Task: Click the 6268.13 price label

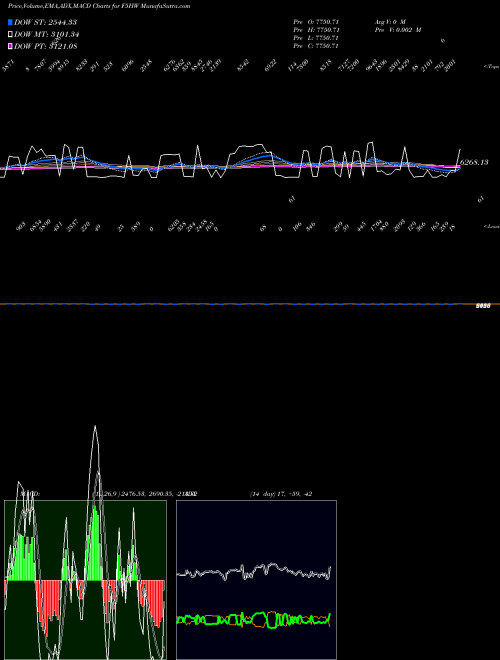Action: 474,162
